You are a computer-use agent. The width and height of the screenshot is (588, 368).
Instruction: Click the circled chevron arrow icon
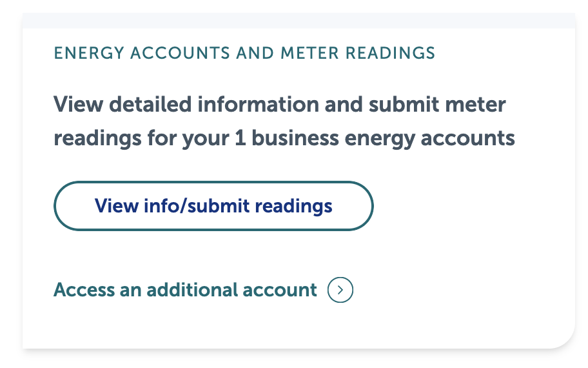coord(340,290)
